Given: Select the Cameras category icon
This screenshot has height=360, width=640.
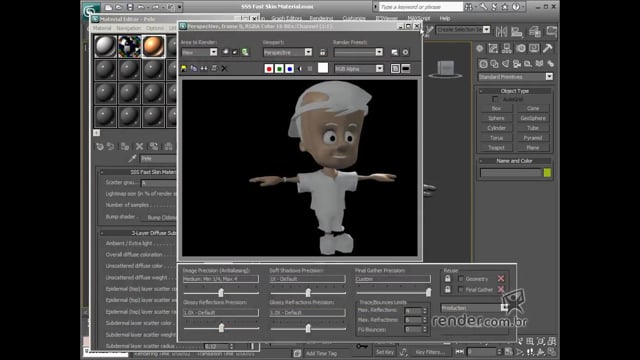Looking at the screenshot, I should pyautogui.click(x=517, y=64).
